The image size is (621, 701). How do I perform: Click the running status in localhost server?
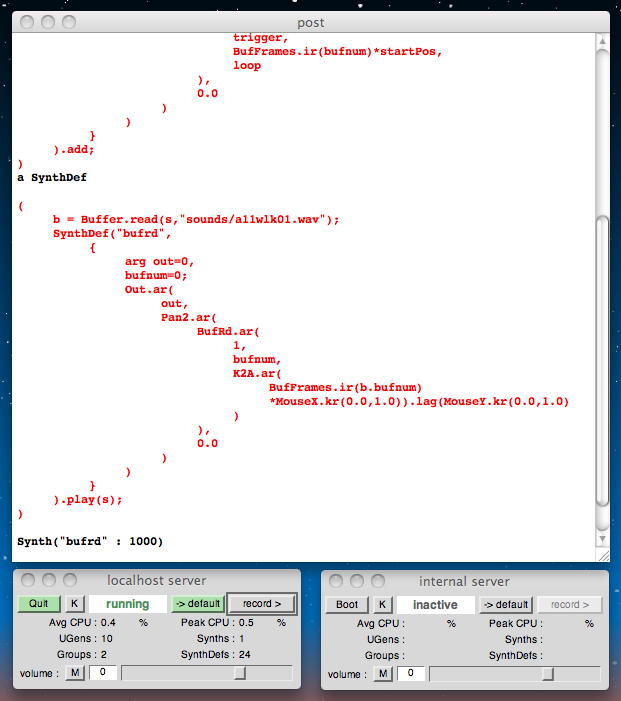(x=127, y=604)
